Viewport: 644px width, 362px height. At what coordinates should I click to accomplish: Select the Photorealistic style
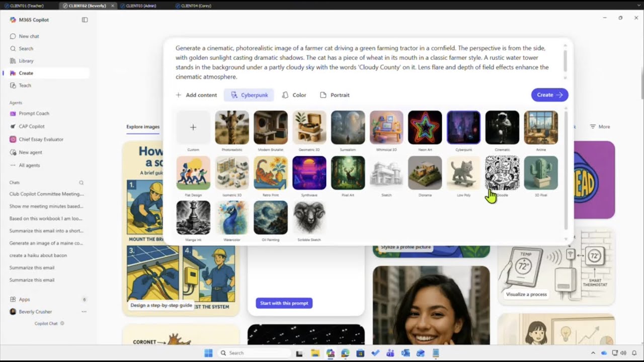pos(232,127)
